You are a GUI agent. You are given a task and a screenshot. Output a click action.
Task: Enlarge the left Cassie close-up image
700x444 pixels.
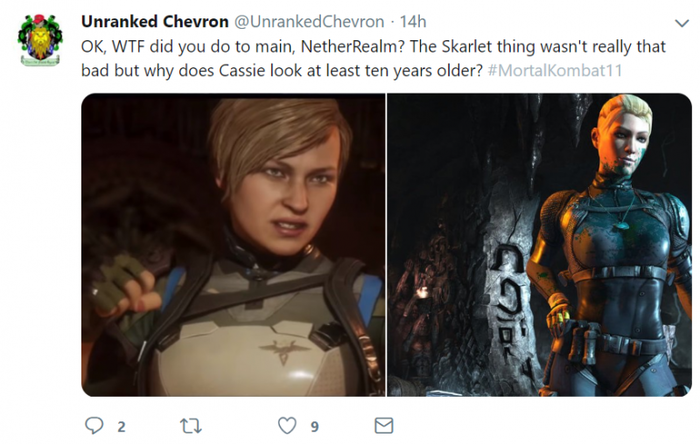(234, 244)
